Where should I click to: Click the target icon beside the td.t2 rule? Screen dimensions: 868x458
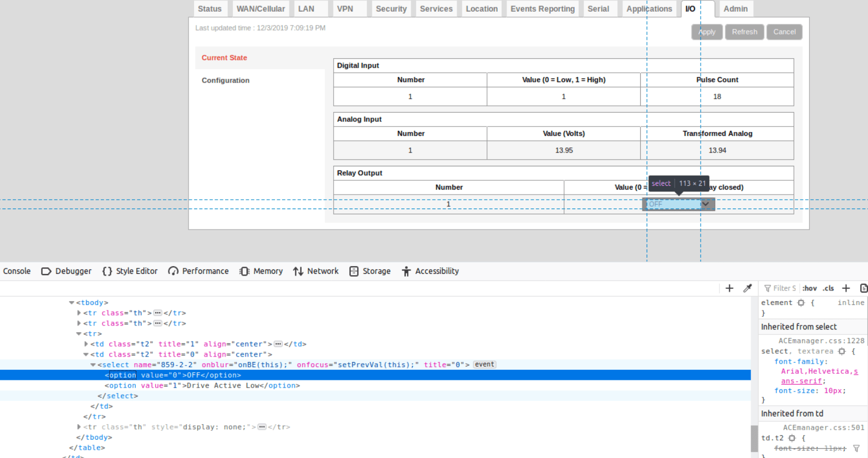792,437
